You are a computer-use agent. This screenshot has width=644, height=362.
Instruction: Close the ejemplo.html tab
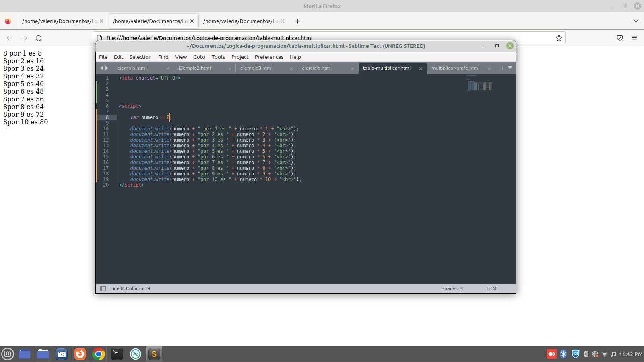tap(168, 68)
